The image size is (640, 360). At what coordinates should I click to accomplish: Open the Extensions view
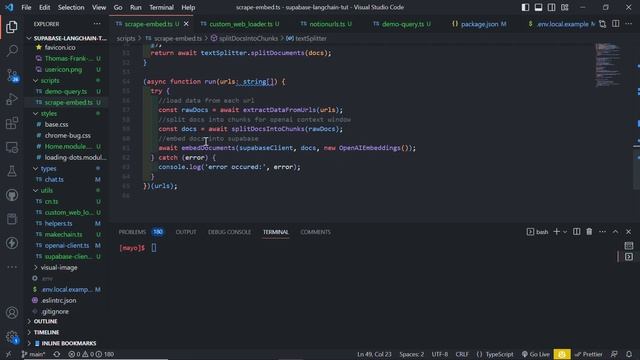click(x=12, y=123)
